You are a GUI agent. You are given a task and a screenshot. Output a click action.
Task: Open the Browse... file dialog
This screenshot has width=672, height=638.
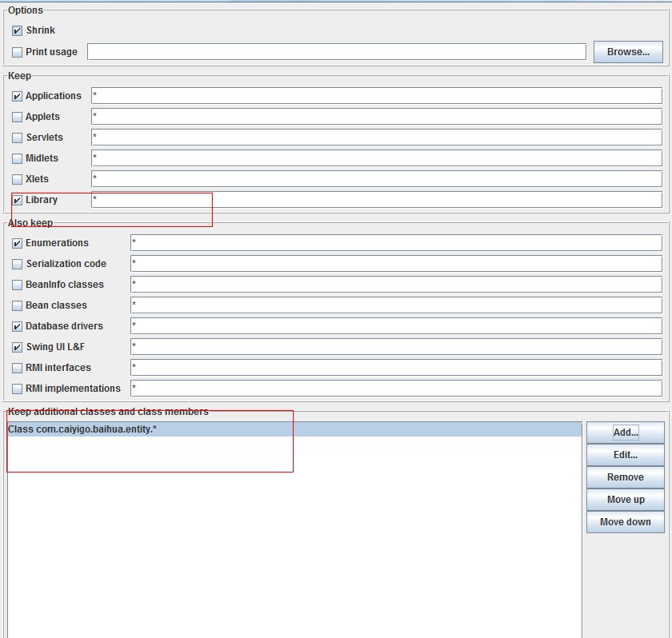pos(628,52)
